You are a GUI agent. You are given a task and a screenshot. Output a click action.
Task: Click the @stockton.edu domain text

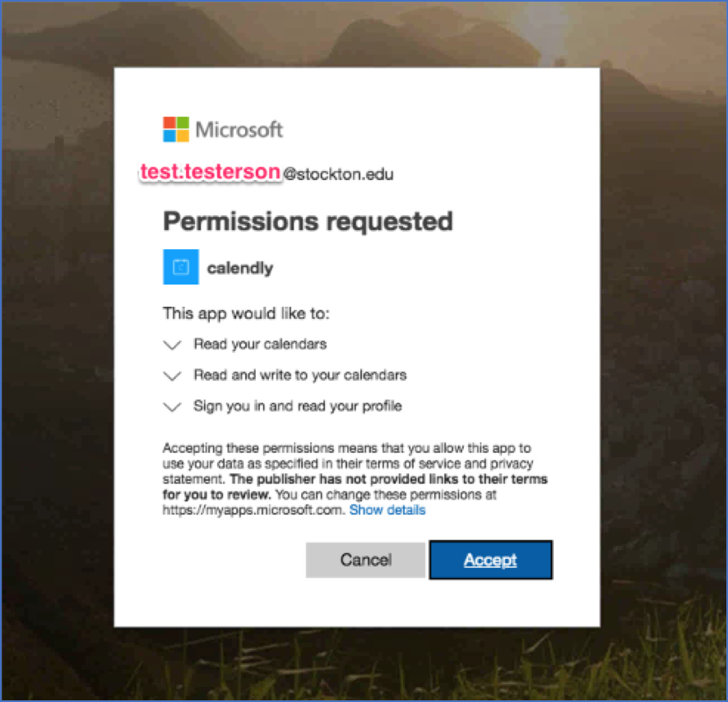(x=338, y=174)
